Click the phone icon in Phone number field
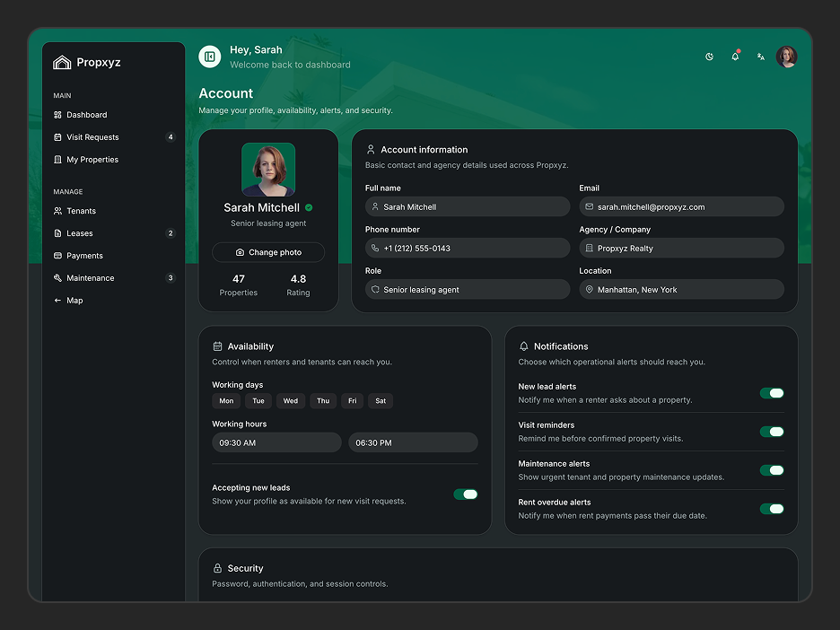840x630 pixels. pyautogui.click(x=375, y=248)
